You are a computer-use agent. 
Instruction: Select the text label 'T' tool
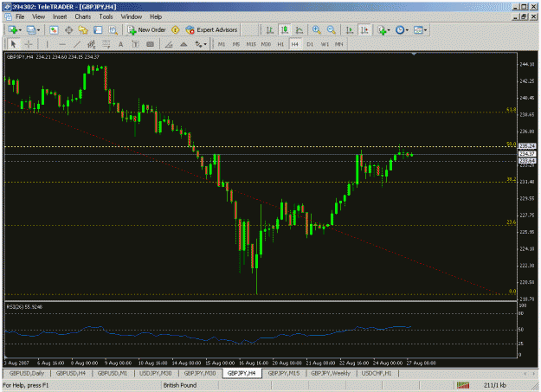coord(135,44)
